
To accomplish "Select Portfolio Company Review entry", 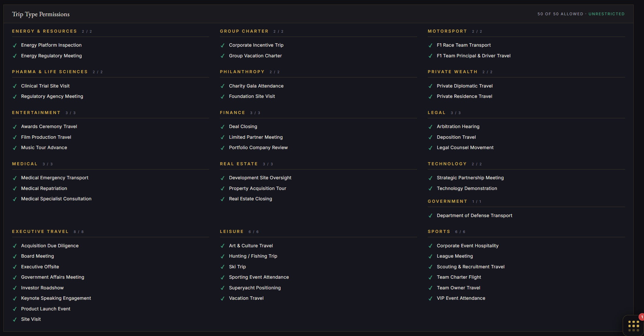I will 259,148.
